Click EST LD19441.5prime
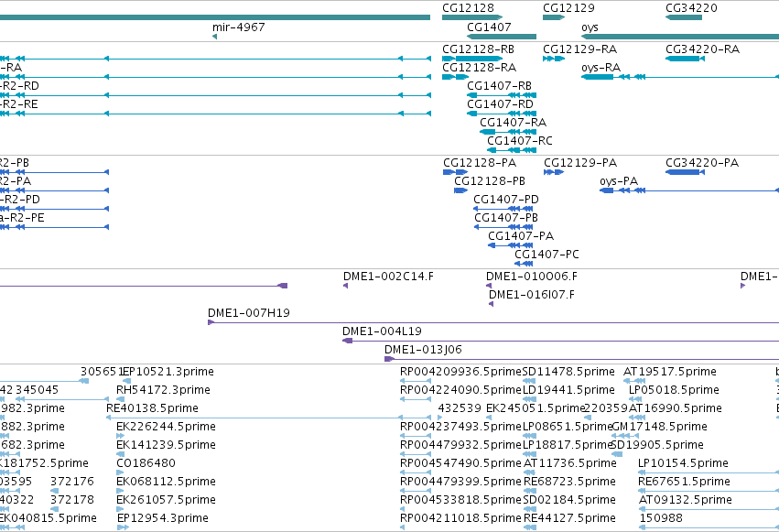 point(568,390)
